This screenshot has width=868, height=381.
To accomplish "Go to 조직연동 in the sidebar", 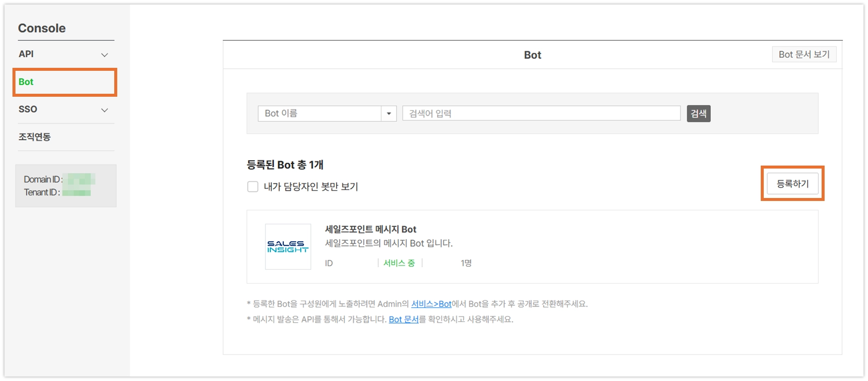I will coord(35,137).
